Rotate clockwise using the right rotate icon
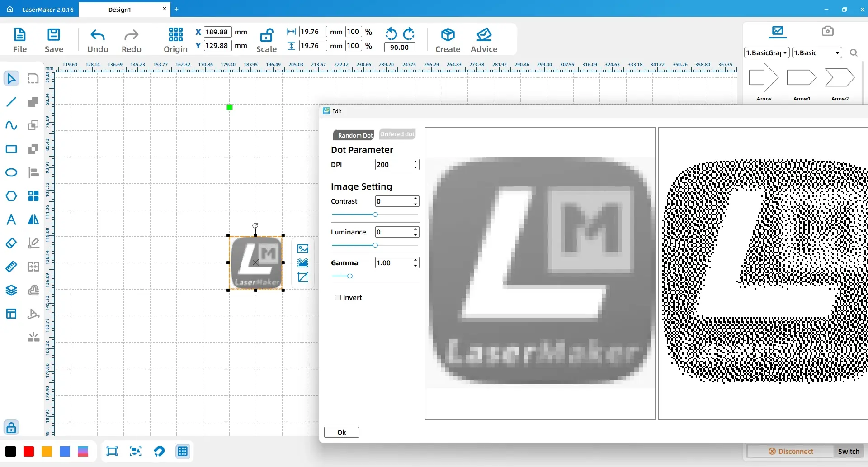Screen dimensions: 868x467 pyautogui.click(x=409, y=34)
